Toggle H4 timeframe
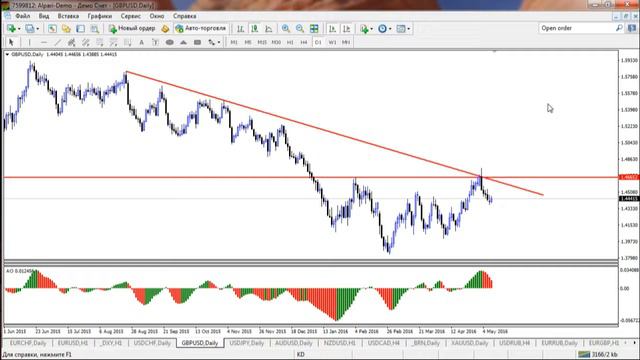Viewport: 640px width, 360px height. pos(304,42)
